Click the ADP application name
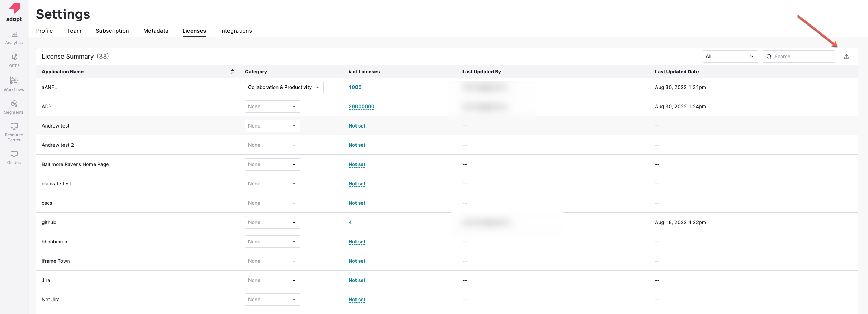This screenshot has width=868, height=314. click(47, 107)
